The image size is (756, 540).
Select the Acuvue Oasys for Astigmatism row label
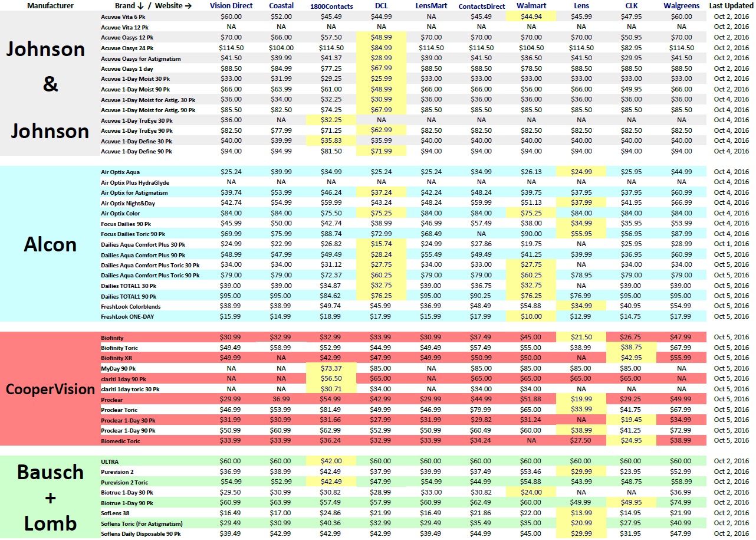click(x=141, y=58)
